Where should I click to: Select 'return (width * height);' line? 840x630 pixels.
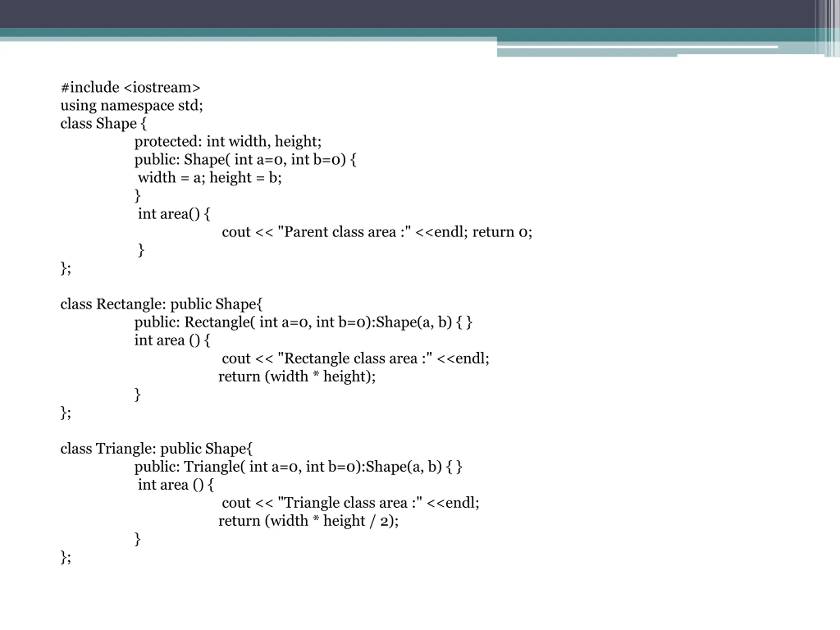pyautogui.click(x=297, y=377)
